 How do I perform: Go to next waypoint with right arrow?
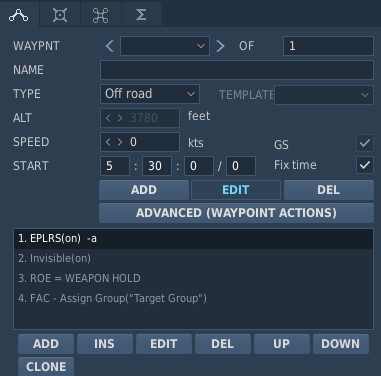click(x=220, y=46)
